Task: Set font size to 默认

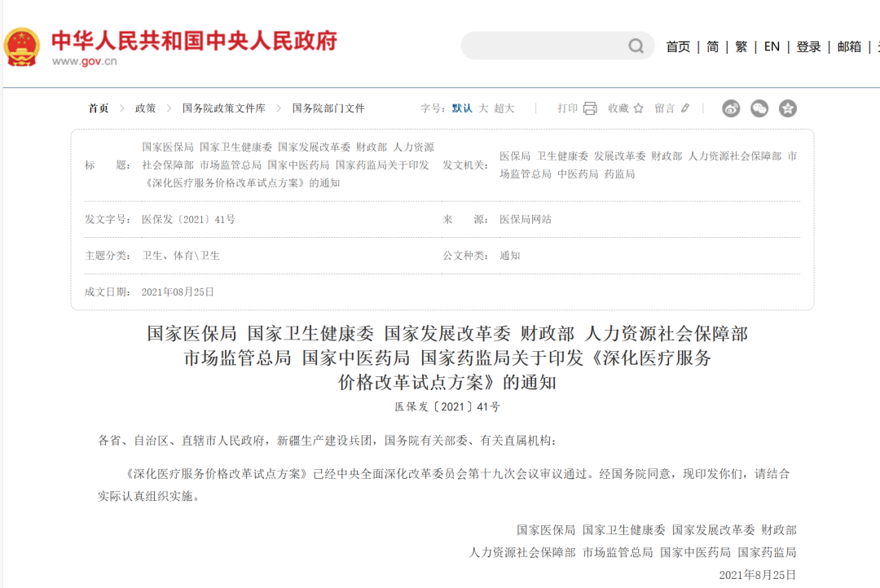Action: tap(462, 108)
